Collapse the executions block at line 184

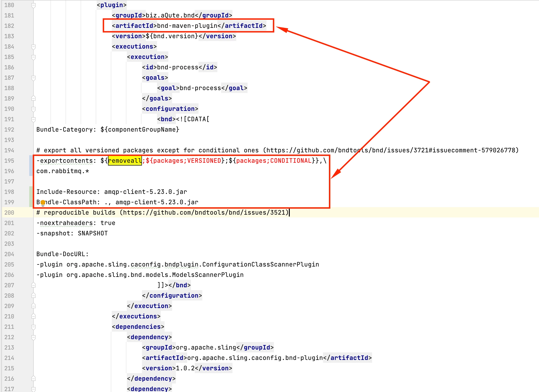(33, 47)
